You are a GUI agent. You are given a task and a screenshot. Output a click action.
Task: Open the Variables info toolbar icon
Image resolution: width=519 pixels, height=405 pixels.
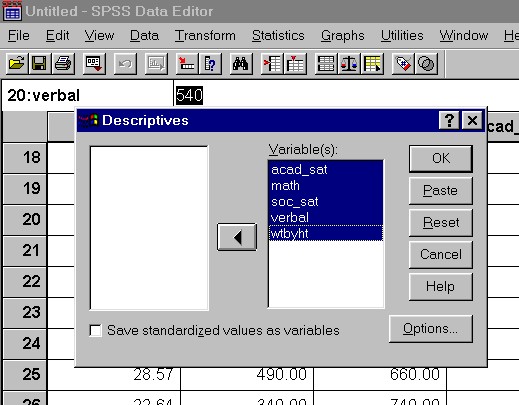(x=210, y=63)
